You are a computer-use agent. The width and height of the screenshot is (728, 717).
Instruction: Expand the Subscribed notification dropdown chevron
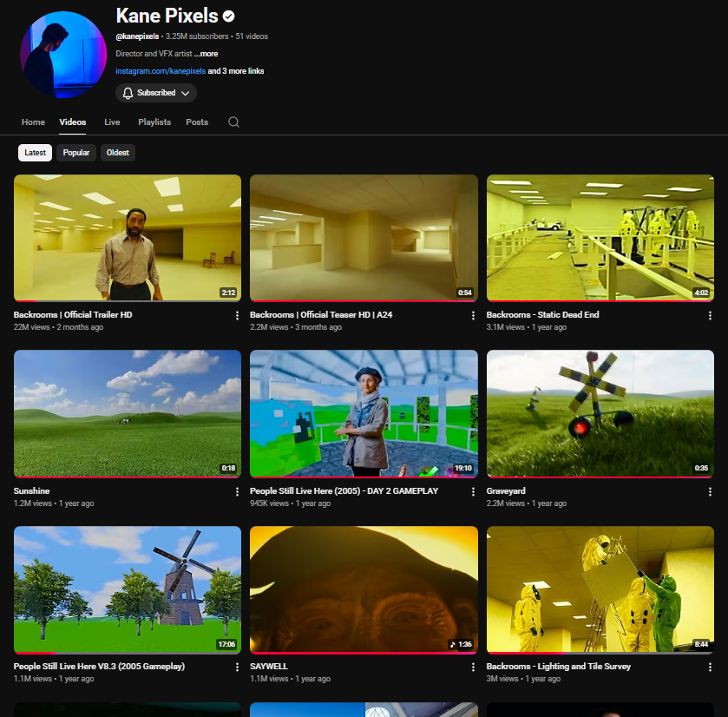(185, 94)
